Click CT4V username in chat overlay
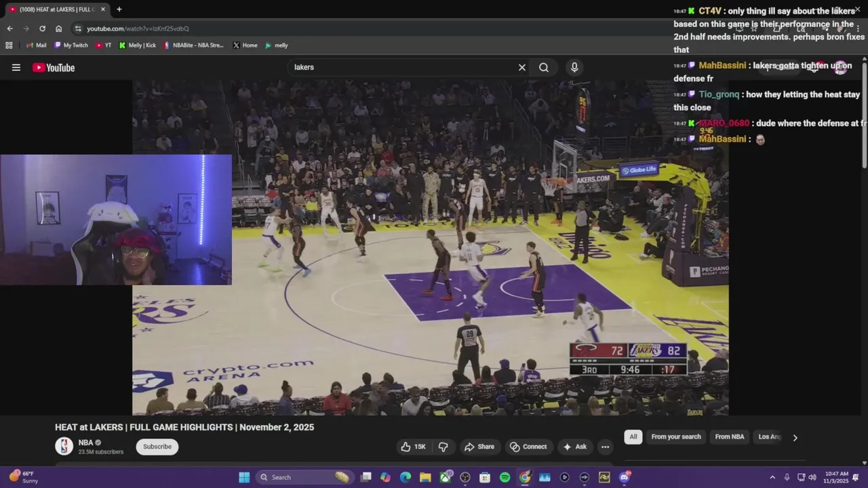The image size is (868, 488). 709,11
